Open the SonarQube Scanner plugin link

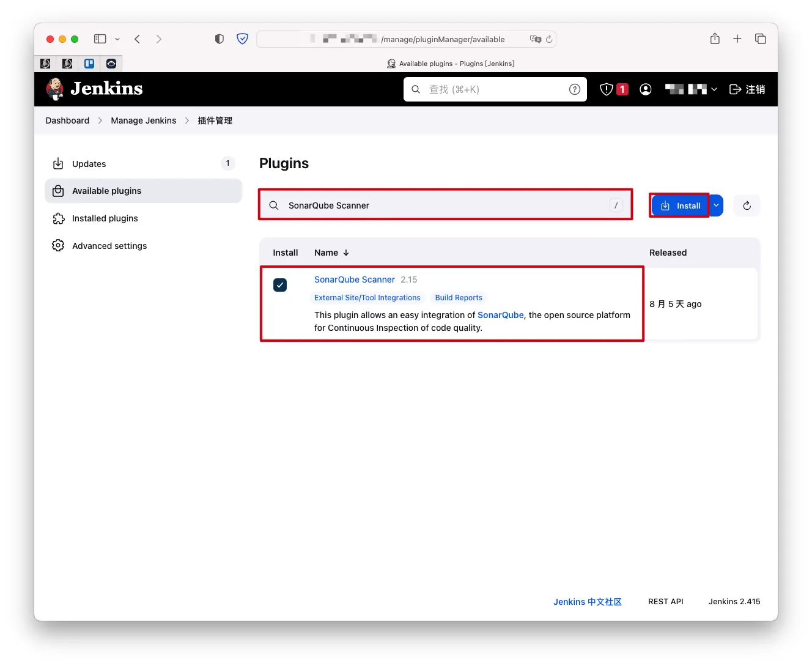pos(355,279)
